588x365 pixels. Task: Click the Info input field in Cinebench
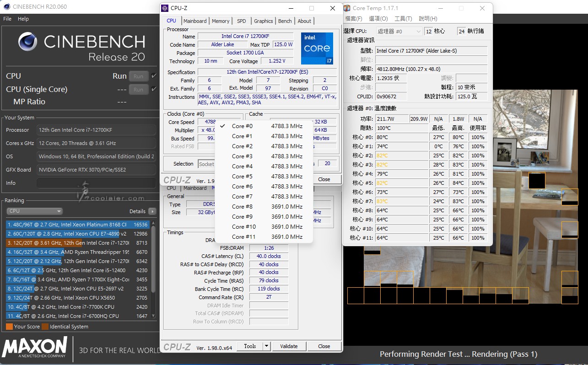(x=96, y=183)
